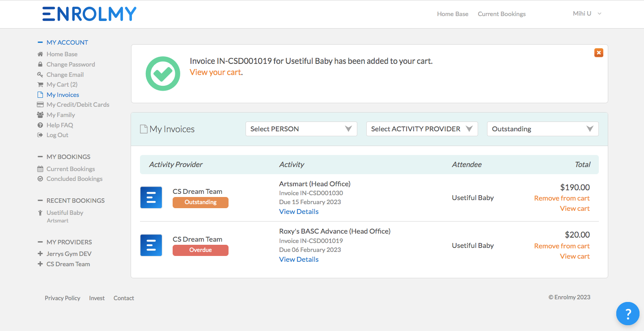View Details for invoice IN-CSD001030
The width and height of the screenshot is (644, 331).
299,211
